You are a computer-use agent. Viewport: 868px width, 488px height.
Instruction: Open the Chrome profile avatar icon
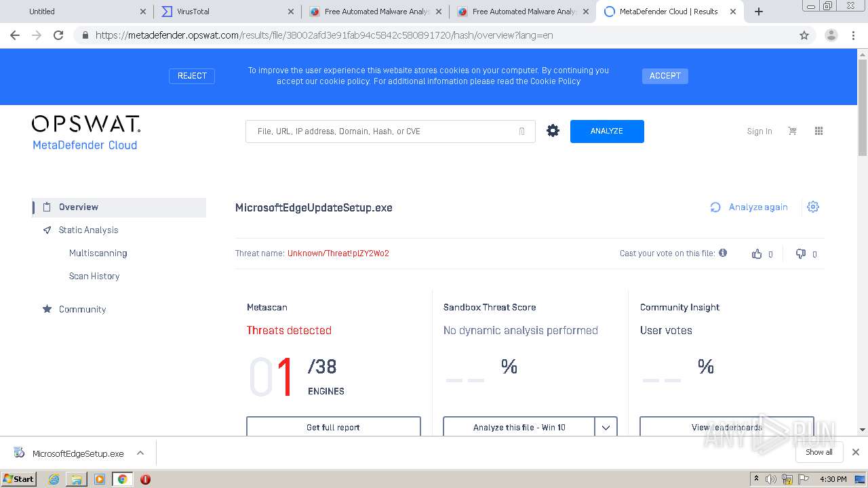pyautogui.click(x=831, y=35)
